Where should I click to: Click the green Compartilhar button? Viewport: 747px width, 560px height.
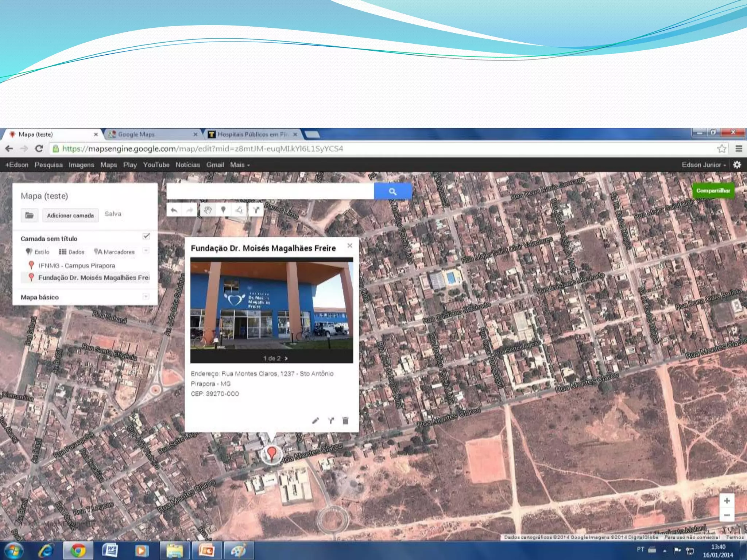click(713, 190)
